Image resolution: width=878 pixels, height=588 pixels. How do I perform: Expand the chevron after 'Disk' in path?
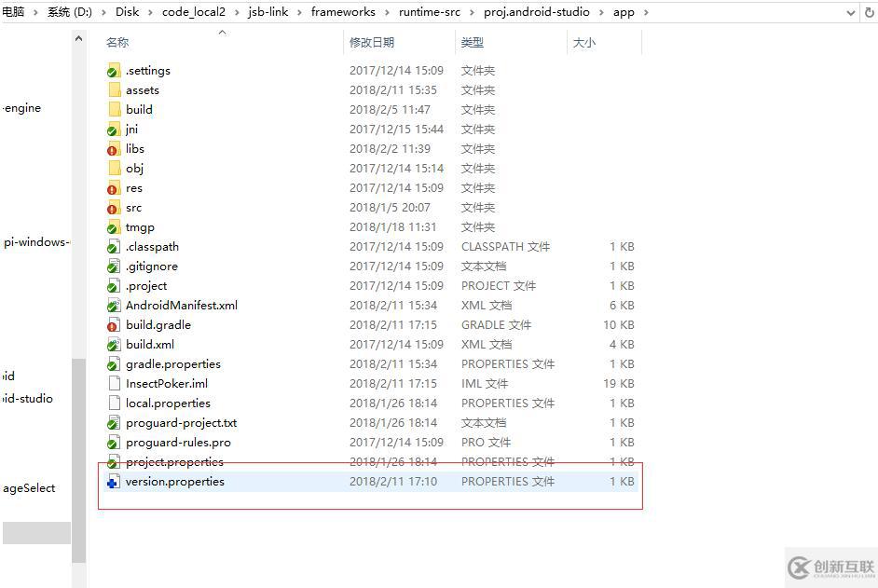click(x=150, y=12)
